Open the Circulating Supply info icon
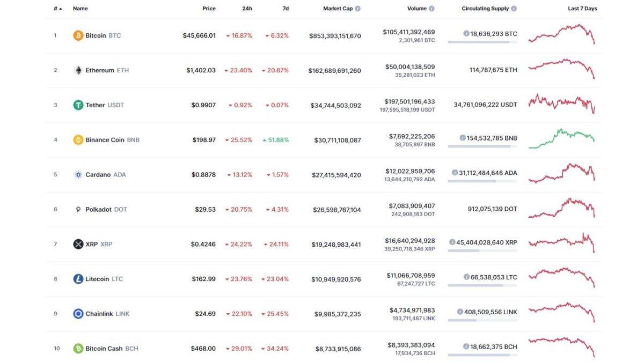Image resolution: width=644 pixels, height=362 pixels. point(513,8)
